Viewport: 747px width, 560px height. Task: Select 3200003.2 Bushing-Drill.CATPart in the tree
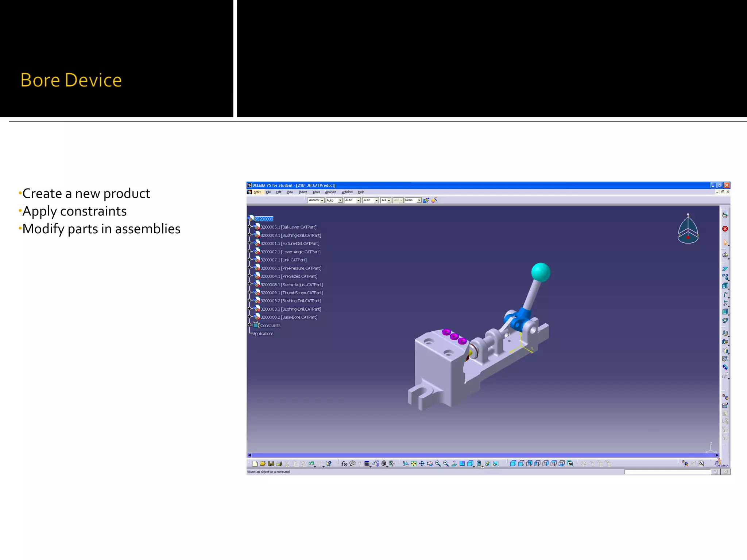click(291, 301)
